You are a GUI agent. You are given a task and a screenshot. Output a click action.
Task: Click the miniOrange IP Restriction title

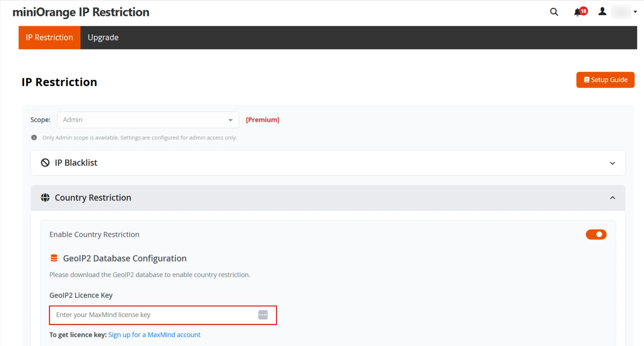[81, 12]
